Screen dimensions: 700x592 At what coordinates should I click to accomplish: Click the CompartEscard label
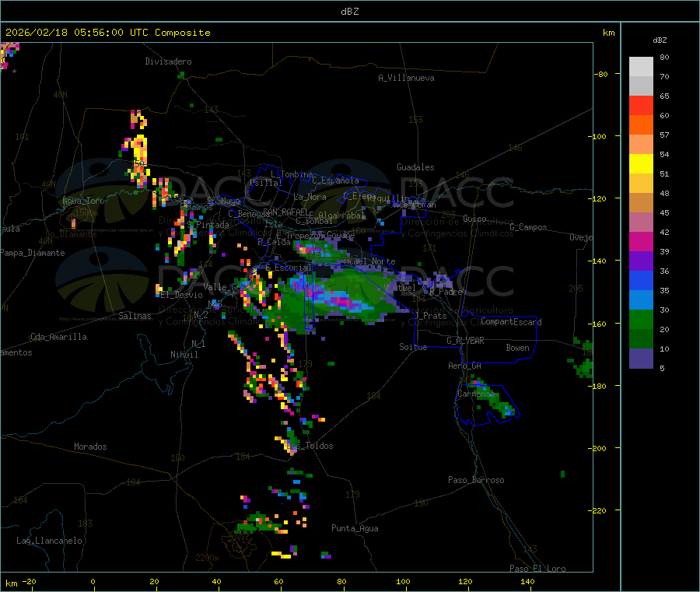click(x=511, y=322)
